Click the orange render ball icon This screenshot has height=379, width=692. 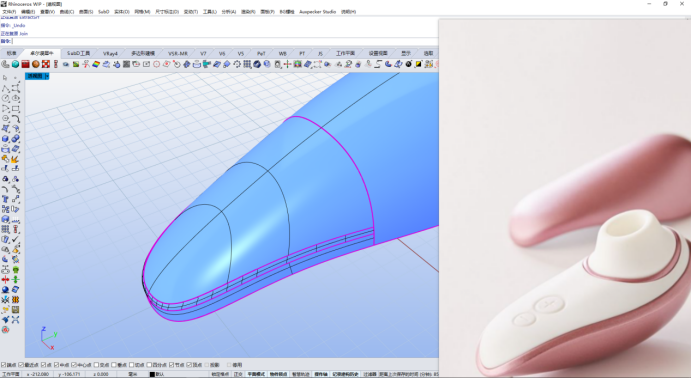(36, 64)
